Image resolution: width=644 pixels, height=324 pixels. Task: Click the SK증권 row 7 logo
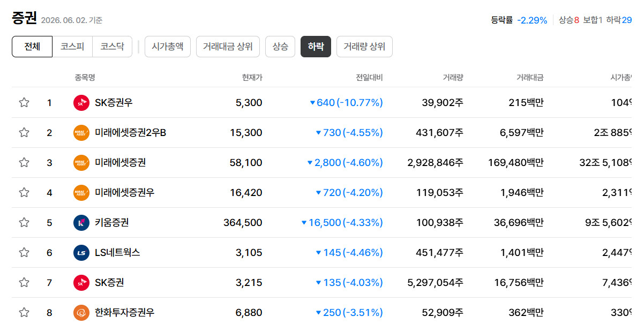coord(81,282)
